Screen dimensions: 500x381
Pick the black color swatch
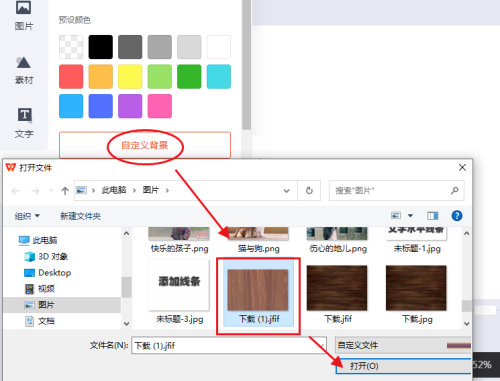101,47
